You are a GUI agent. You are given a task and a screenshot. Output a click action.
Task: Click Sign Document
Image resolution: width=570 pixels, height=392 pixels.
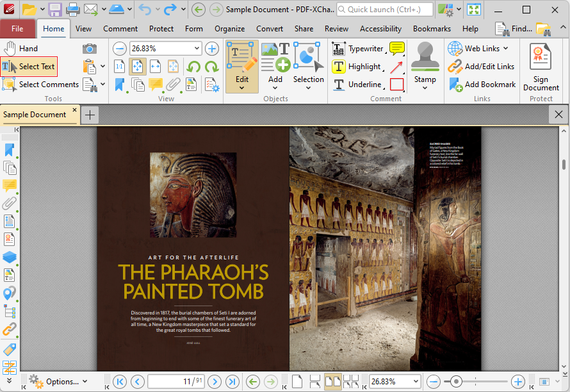(x=541, y=67)
